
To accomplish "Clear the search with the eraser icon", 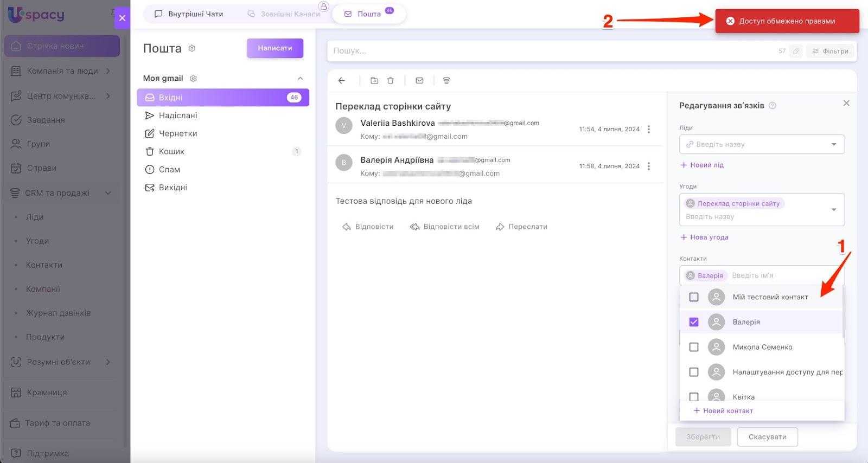I will point(796,51).
